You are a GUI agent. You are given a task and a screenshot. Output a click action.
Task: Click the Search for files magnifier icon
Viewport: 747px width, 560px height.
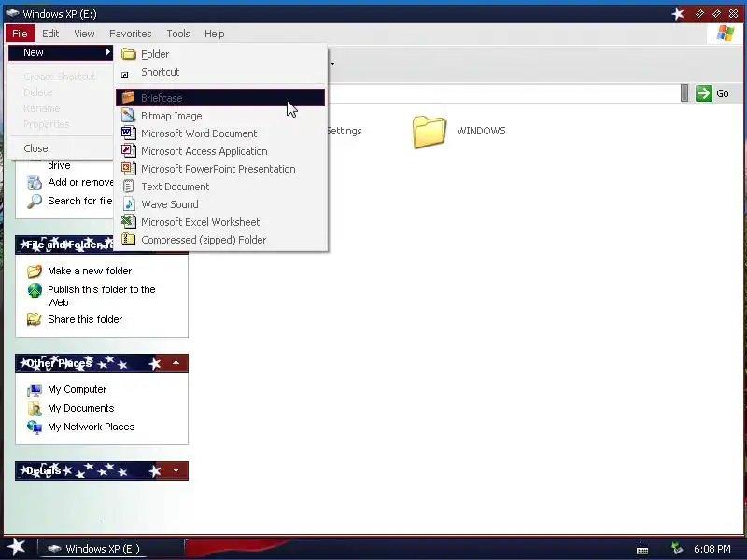[35, 202]
